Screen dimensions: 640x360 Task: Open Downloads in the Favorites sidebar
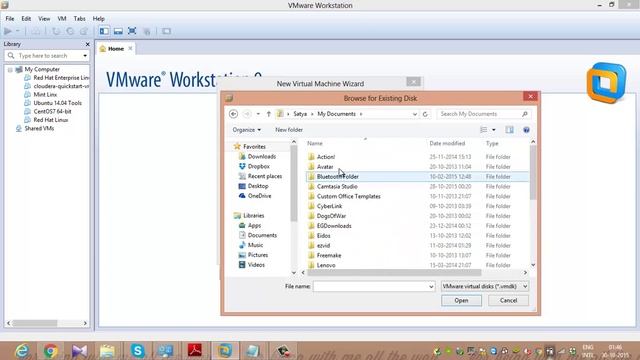coord(262,156)
